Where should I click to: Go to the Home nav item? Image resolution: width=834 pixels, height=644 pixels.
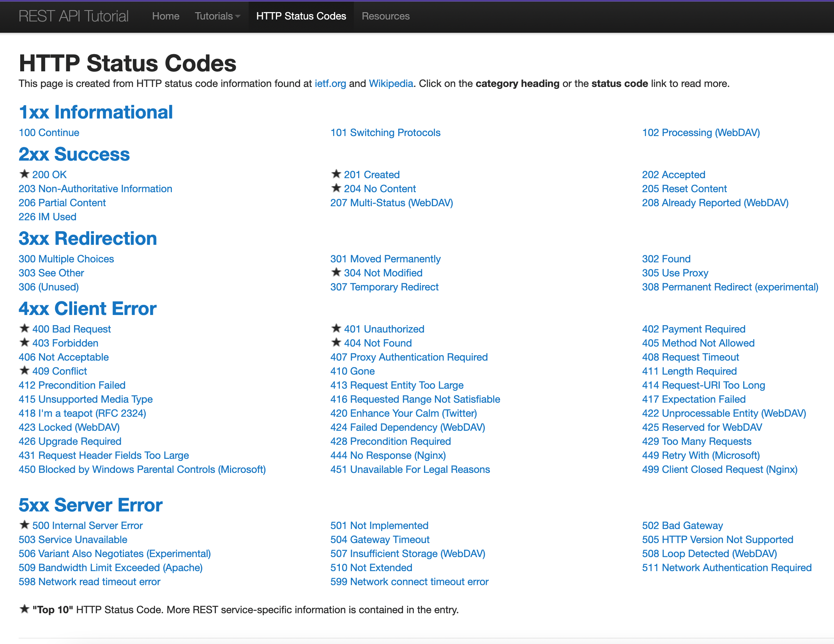coord(166,16)
